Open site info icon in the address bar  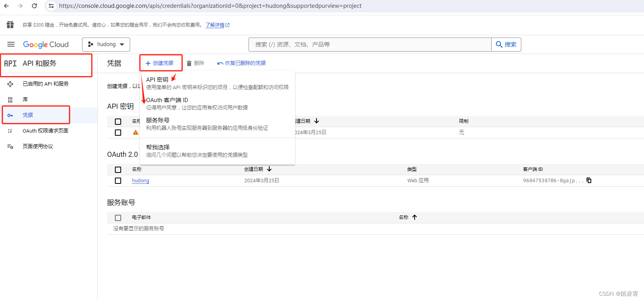[x=51, y=6]
